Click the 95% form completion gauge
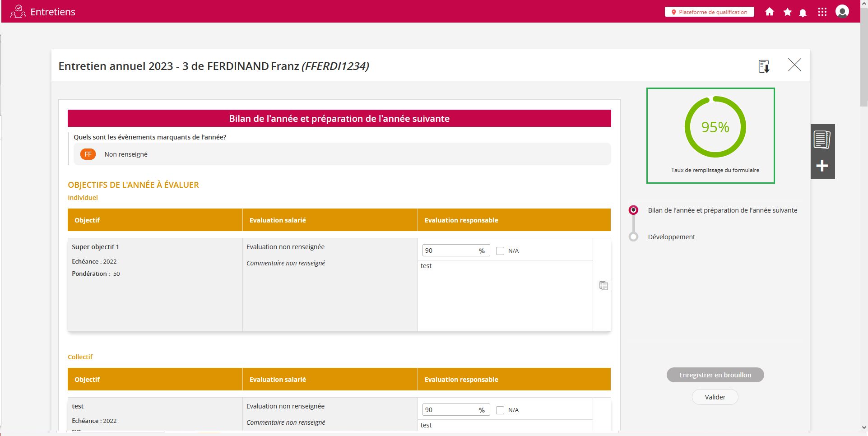The image size is (868, 436). pyautogui.click(x=715, y=127)
